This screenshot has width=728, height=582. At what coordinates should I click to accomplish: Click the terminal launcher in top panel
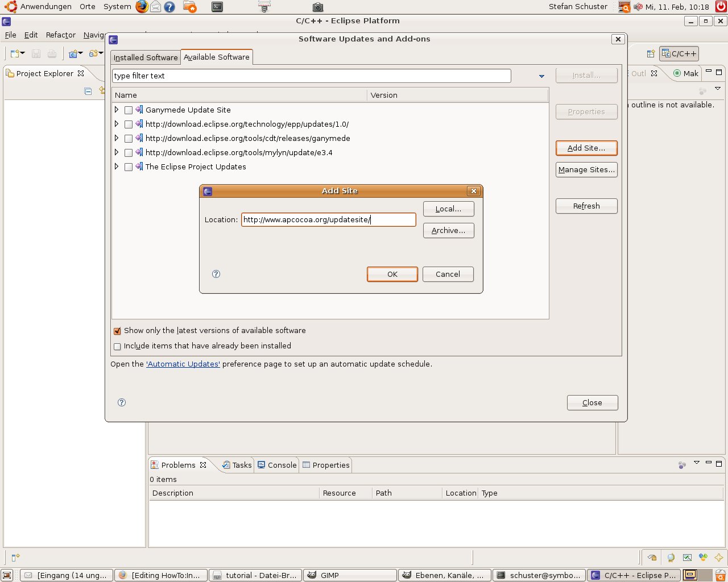[217, 7]
